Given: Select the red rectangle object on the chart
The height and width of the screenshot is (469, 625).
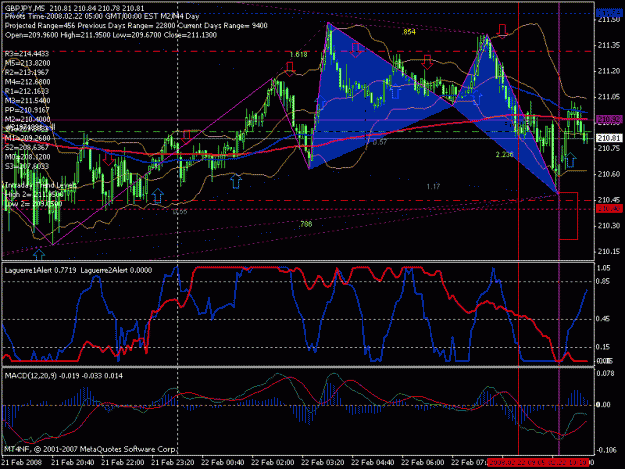Looking at the screenshot, I should (568, 216).
